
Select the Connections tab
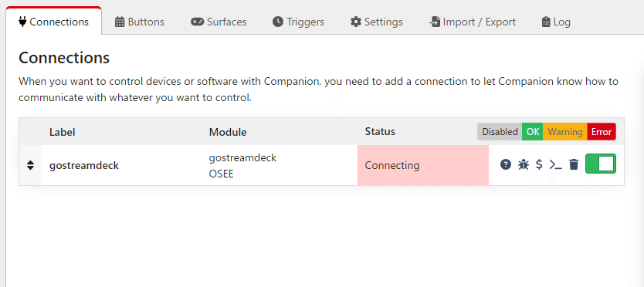pos(54,22)
